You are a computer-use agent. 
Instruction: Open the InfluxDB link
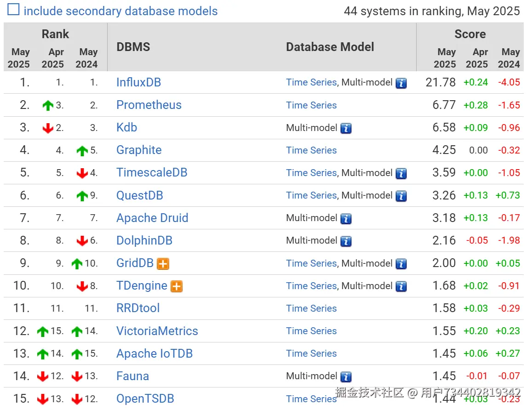[x=138, y=82]
